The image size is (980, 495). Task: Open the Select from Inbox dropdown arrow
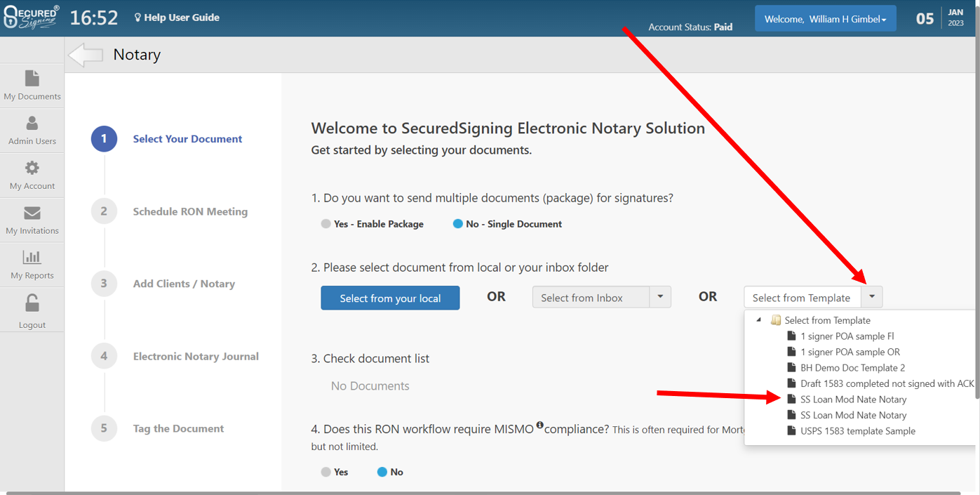pyautogui.click(x=660, y=297)
